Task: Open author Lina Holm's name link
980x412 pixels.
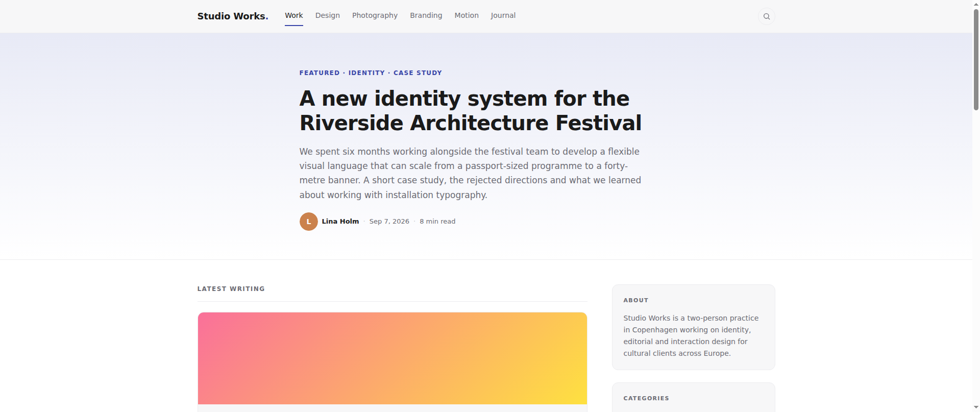Action: click(340, 222)
